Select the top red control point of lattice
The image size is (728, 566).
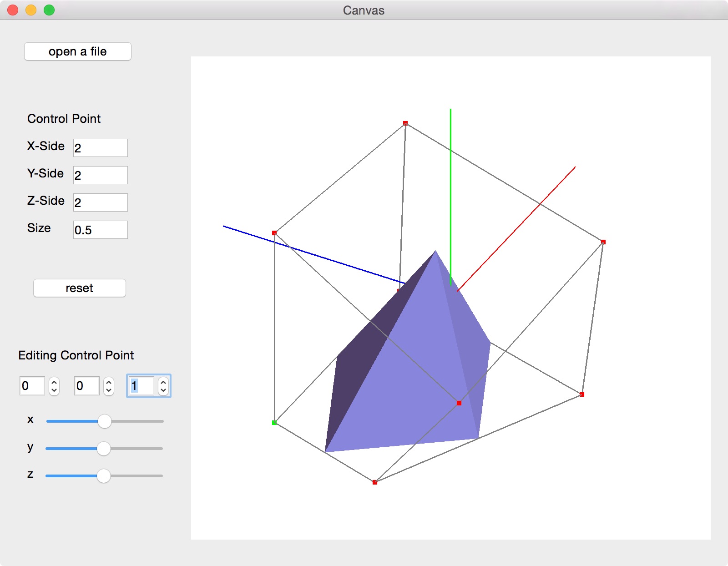coord(405,123)
